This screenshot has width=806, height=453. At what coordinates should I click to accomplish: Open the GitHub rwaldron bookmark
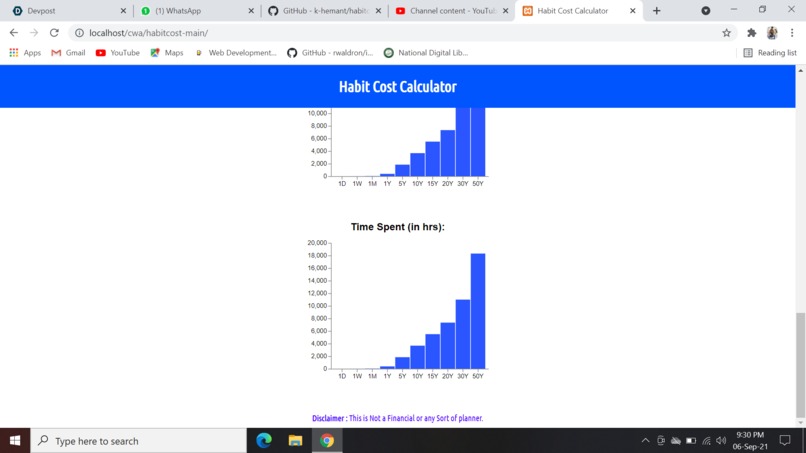(x=330, y=53)
